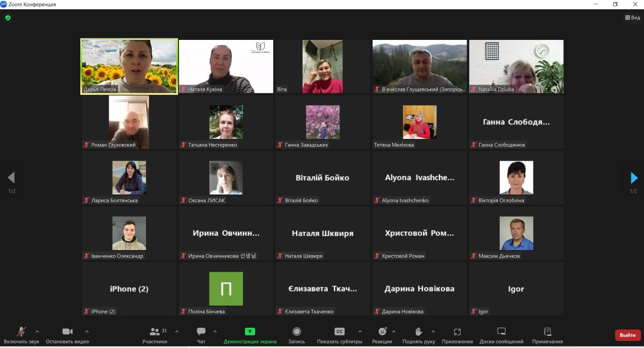The width and height of the screenshot is (644, 348).
Task: Stop video using Остановить видео
Action: click(x=67, y=334)
